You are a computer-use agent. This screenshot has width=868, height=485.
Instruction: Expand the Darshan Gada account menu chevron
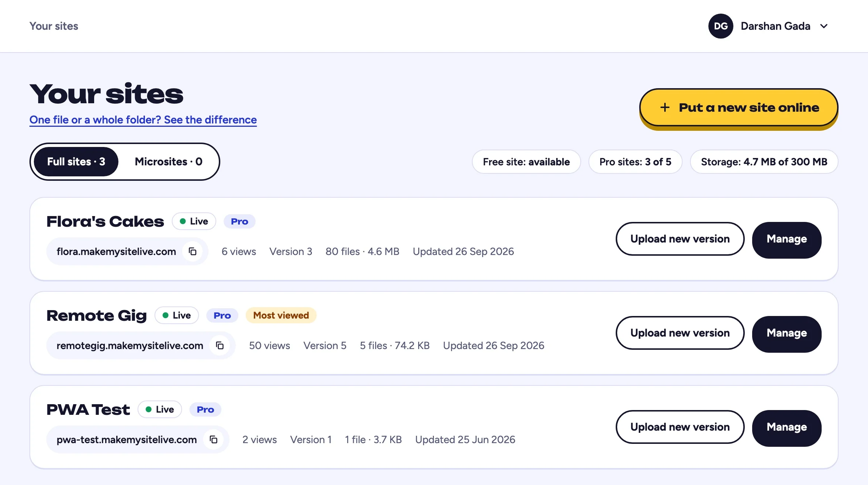click(824, 26)
